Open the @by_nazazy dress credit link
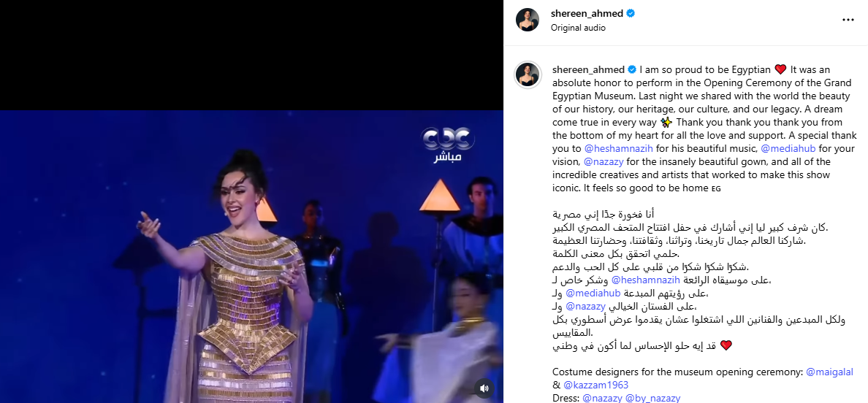This screenshot has height=403, width=868. pyautogui.click(x=652, y=399)
